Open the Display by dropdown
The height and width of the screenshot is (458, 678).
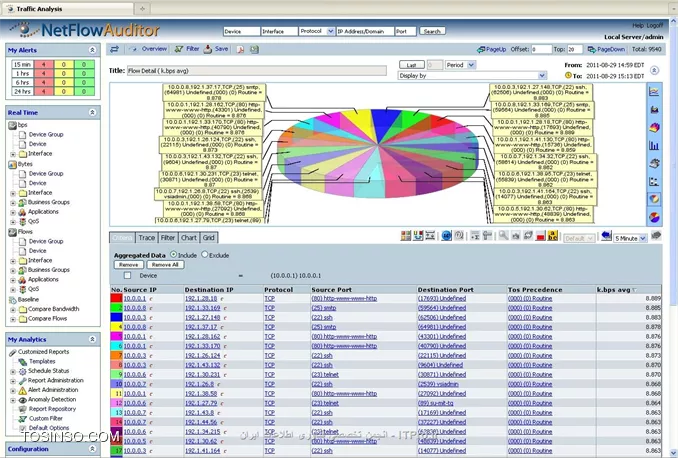(x=542, y=76)
